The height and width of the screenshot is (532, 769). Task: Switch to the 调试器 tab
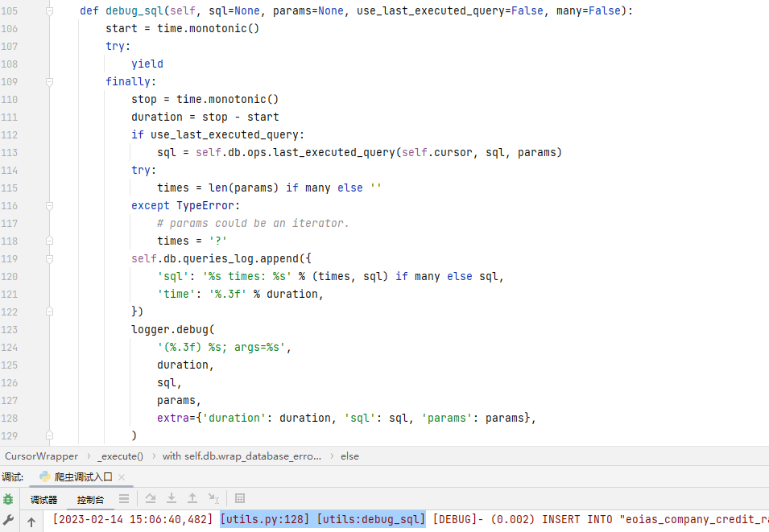point(43,499)
